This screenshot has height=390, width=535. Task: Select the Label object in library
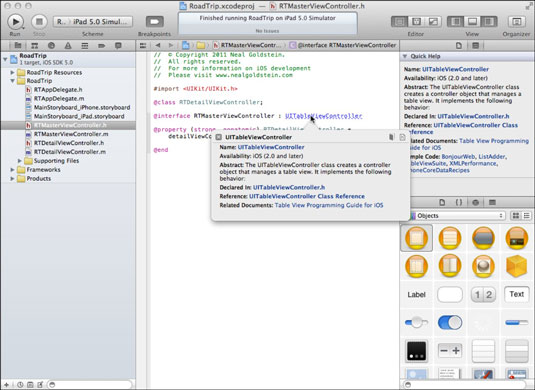pos(416,294)
